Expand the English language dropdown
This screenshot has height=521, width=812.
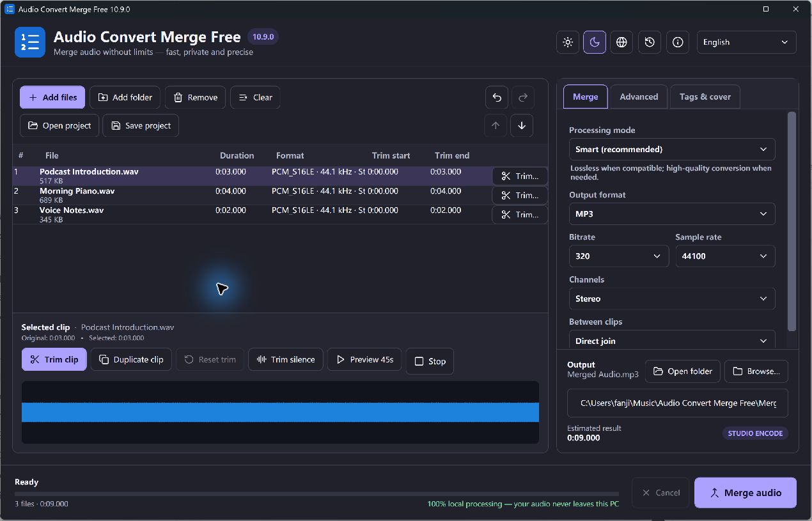click(x=746, y=42)
